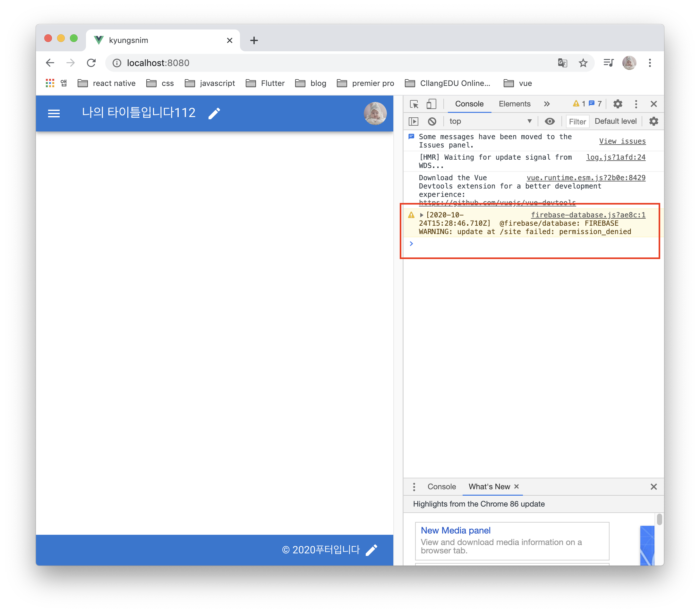Toggle the console sidebar panel
The image size is (700, 613).
pyautogui.click(x=414, y=122)
